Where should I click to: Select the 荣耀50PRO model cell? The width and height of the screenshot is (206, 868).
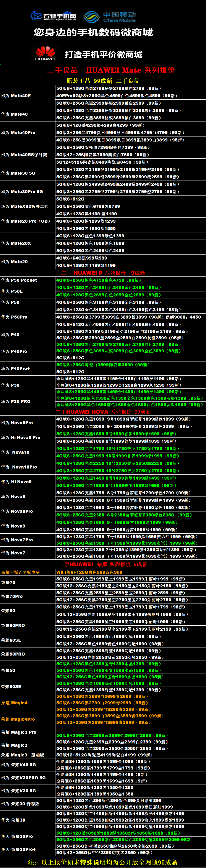(28, 654)
